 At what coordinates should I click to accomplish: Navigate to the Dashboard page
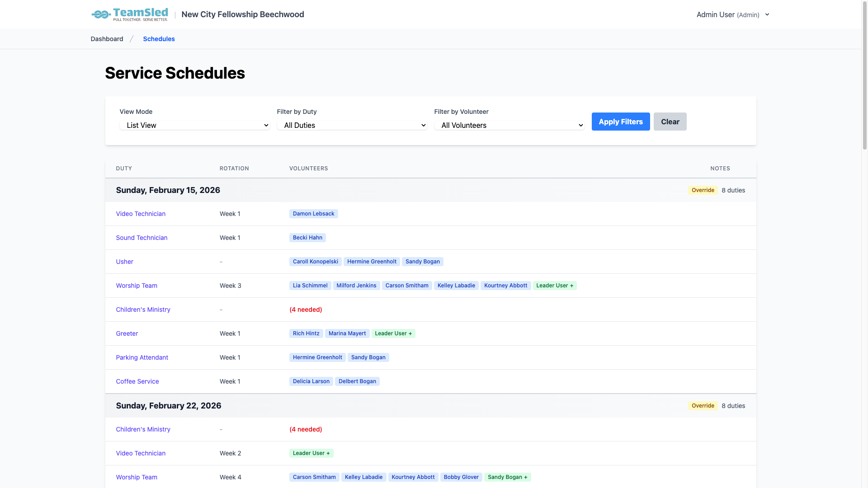click(x=106, y=39)
